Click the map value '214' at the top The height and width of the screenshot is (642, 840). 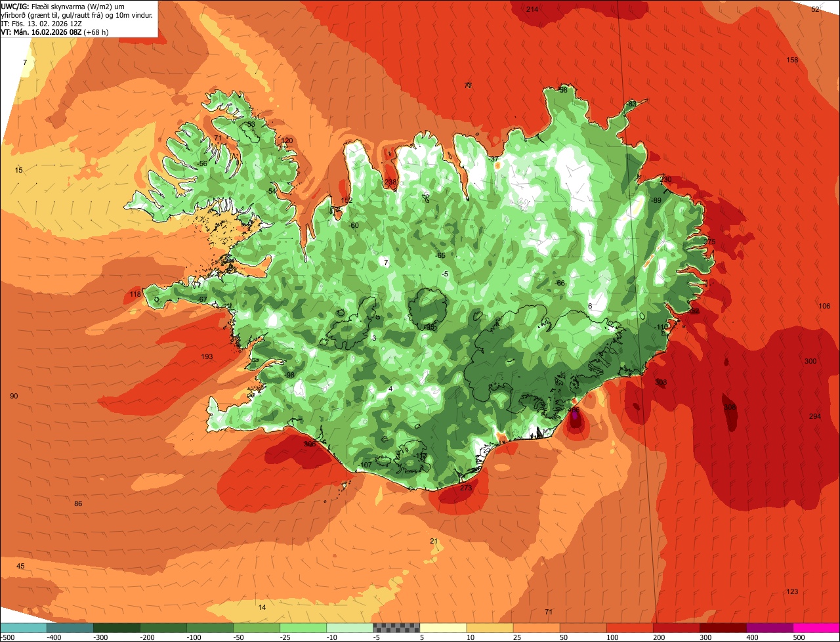pos(532,9)
